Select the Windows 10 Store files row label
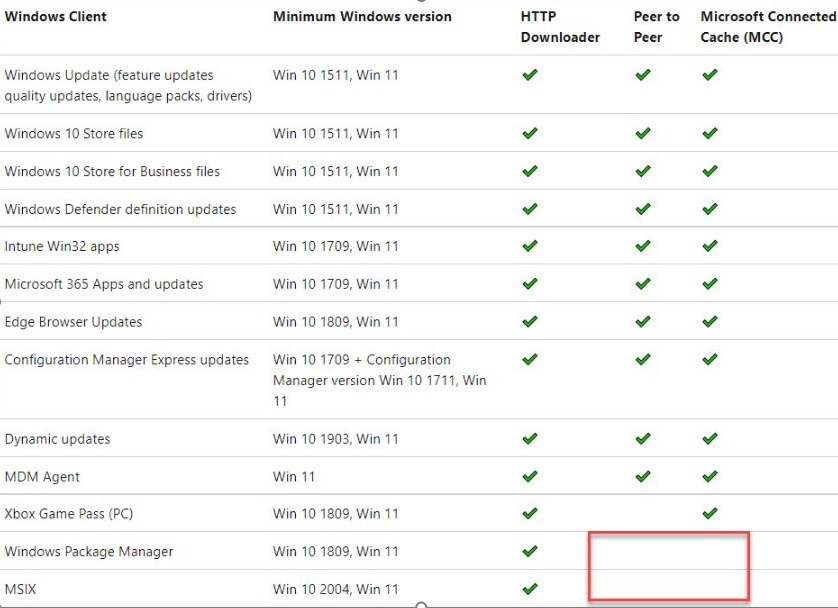838x608 pixels. click(74, 134)
